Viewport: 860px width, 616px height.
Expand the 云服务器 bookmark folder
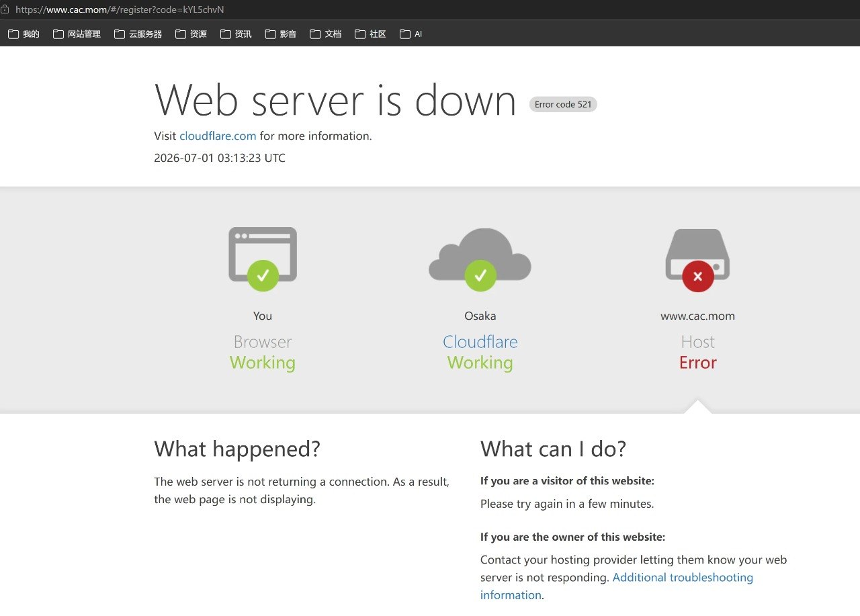[x=138, y=34]
